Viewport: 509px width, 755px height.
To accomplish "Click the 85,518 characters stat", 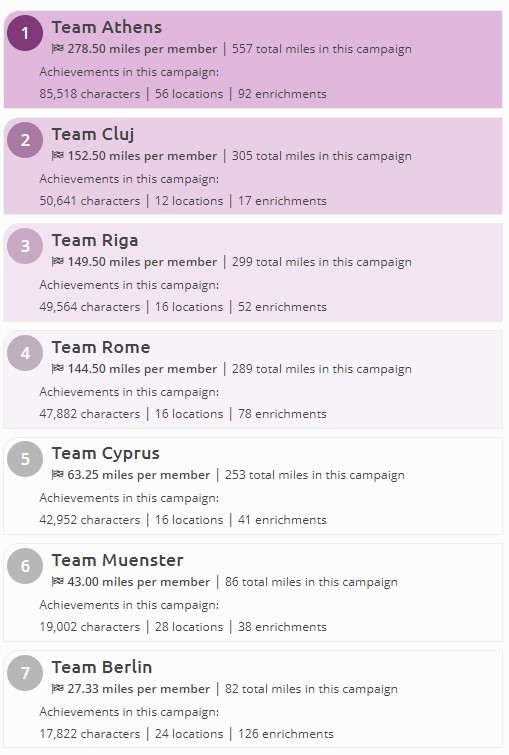I will point(90,93).
